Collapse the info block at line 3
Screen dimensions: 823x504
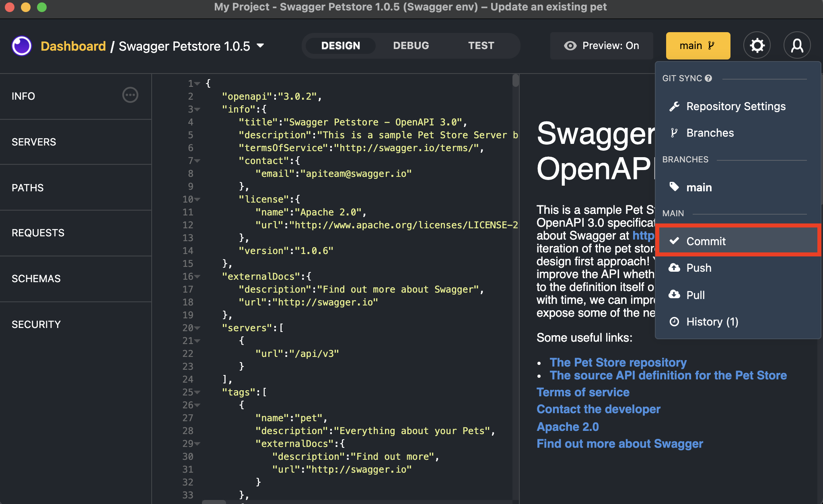[x=197, y=109]
